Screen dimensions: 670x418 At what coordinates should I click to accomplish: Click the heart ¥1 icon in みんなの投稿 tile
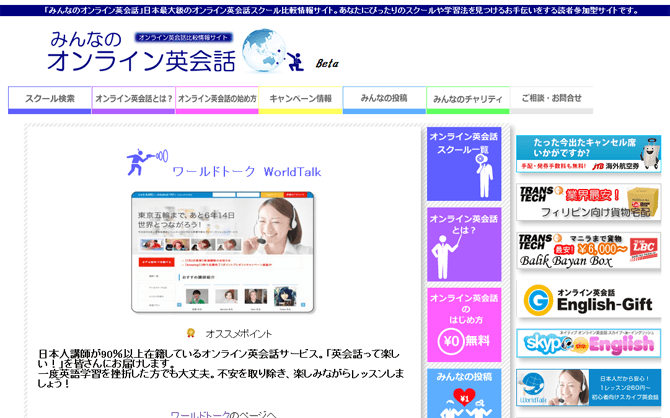[x=464, y=398]
